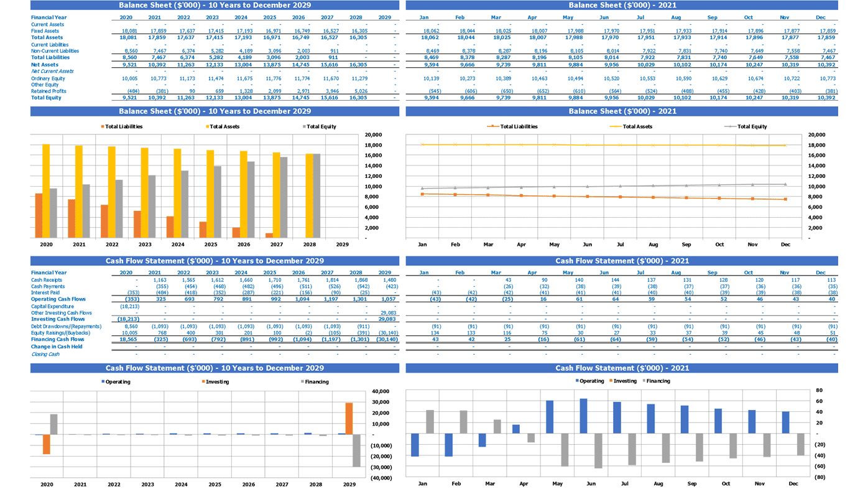Click Total Liabilities legend entry in balance sheet bar chart
Viewport: 868px width, 489px height.
[x=121, y=126]
